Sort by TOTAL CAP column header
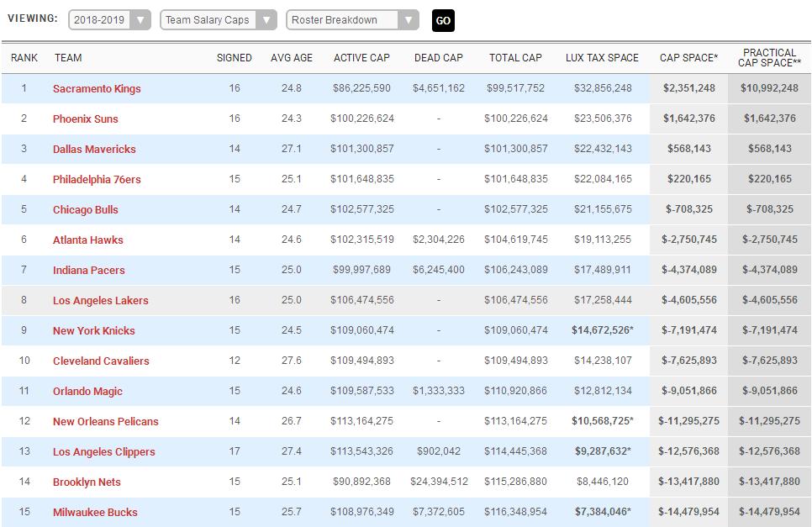This screenshot has height=527, width=812. [515, 58]
